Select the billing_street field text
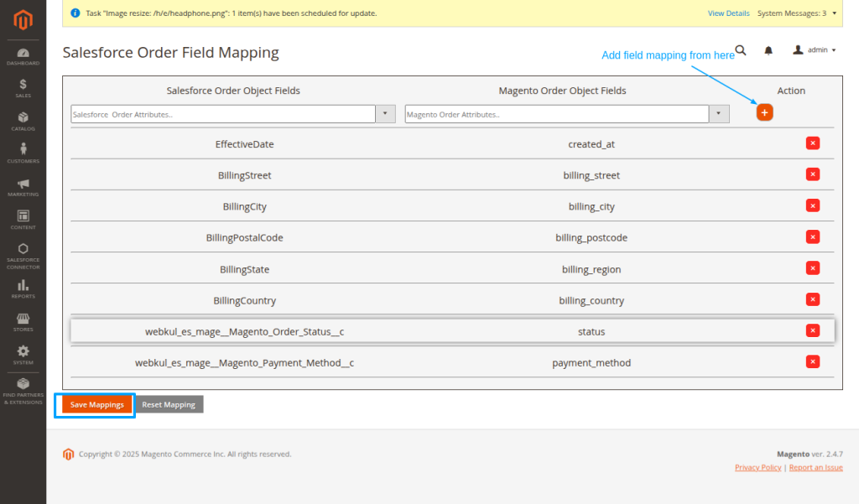Viewport: 859px width, 504px height. [591, 175]
